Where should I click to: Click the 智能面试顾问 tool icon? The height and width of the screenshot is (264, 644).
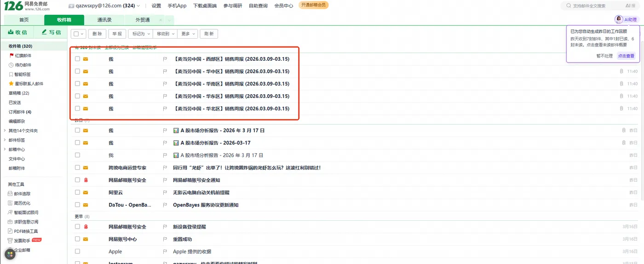click(10, 212)
